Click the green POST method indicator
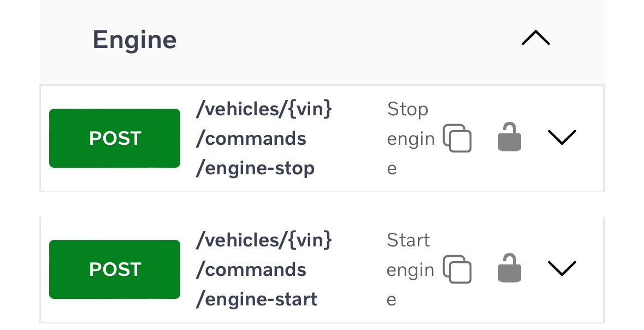Image resolution: width=644 pixels, height=330 pixels. (114, 138)
